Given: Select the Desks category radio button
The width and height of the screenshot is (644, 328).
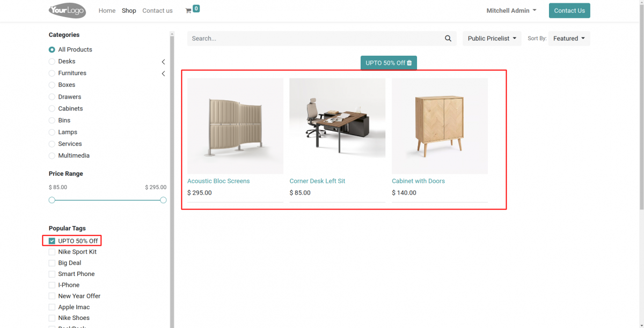Looking at the screenshot, I should point(52,61).
